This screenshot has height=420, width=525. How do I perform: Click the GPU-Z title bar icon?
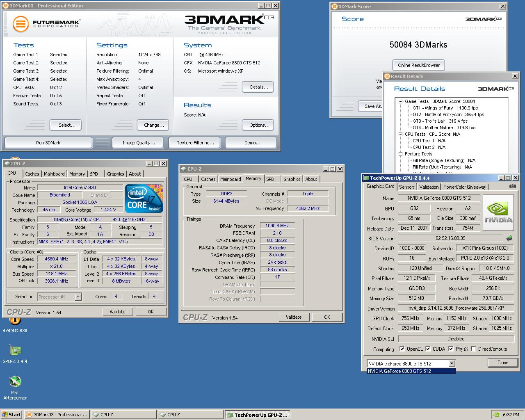pyautogui.click(x=366, y=178)
